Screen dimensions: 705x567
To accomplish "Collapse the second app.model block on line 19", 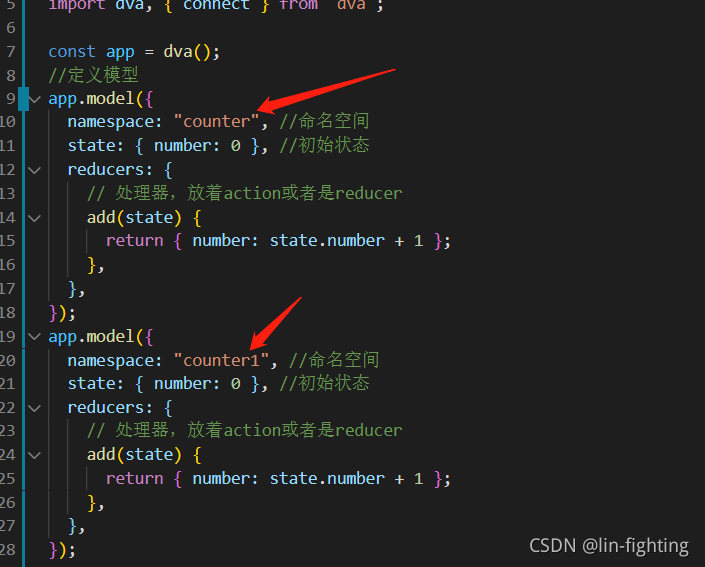I will 35,336.
